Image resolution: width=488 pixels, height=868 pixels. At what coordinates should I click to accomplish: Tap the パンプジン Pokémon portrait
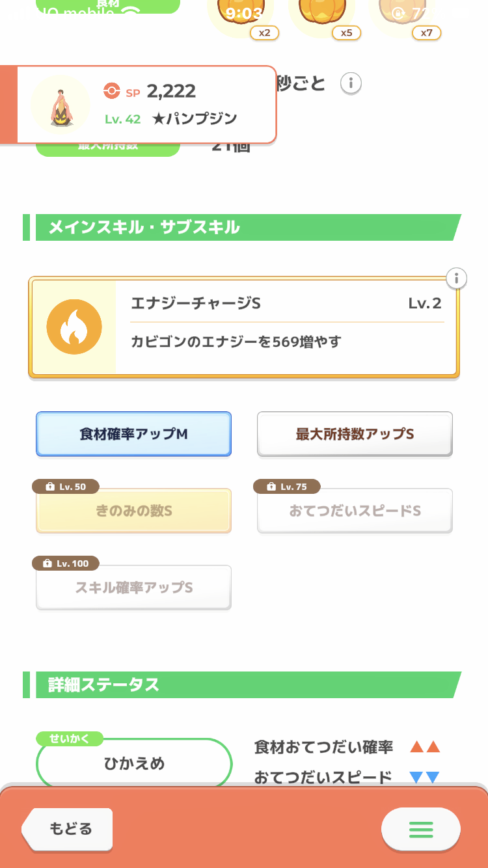[61, 104]
